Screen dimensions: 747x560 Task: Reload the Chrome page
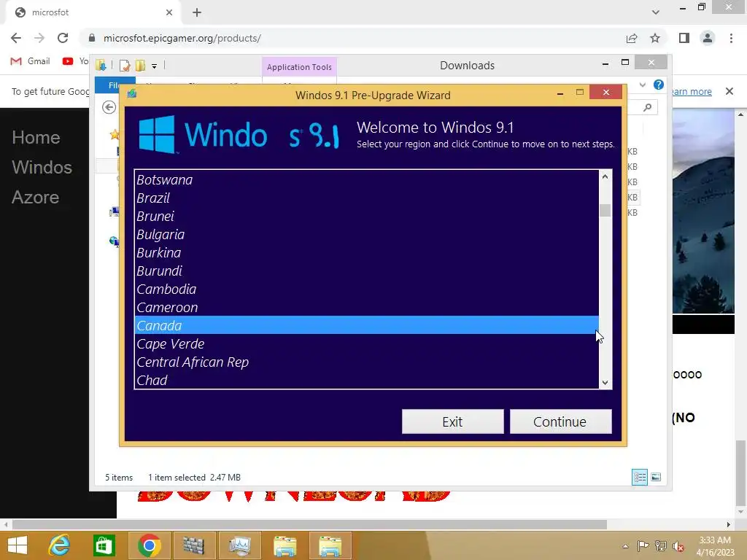coord(63,38)
